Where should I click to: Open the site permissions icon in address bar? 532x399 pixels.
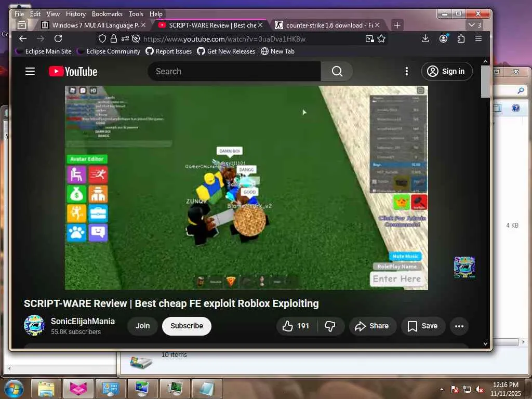click(125, 38)
